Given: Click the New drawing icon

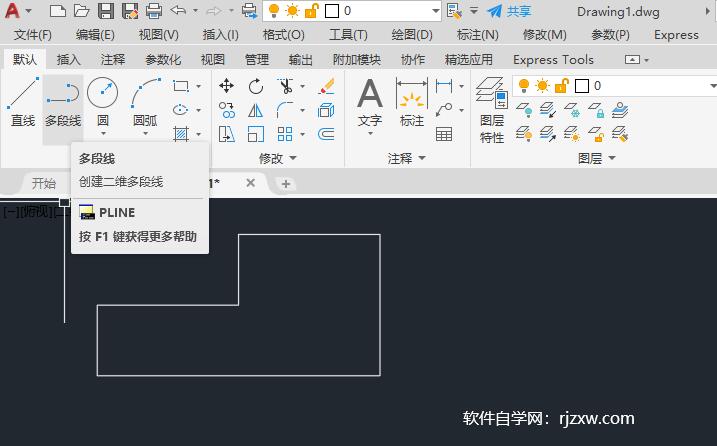Looking at the screenshot, I should [58, 11].
